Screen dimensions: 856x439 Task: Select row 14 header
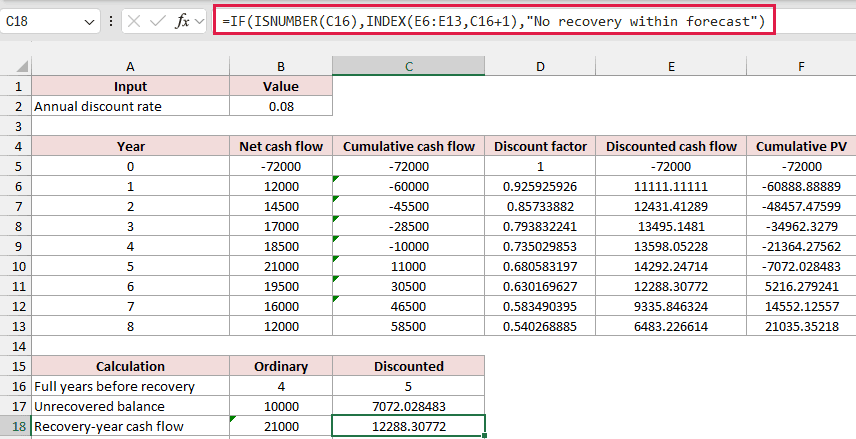[16, 346]
